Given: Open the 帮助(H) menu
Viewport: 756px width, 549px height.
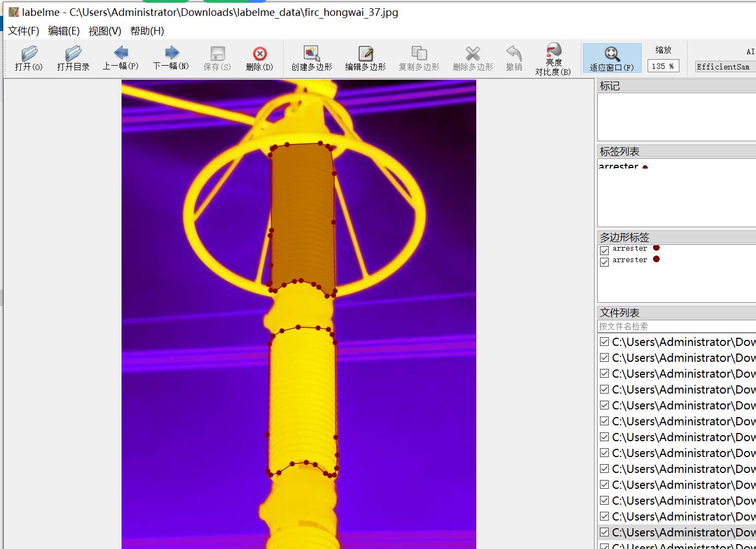Looking at the screenshot, I should click(147, 31).
